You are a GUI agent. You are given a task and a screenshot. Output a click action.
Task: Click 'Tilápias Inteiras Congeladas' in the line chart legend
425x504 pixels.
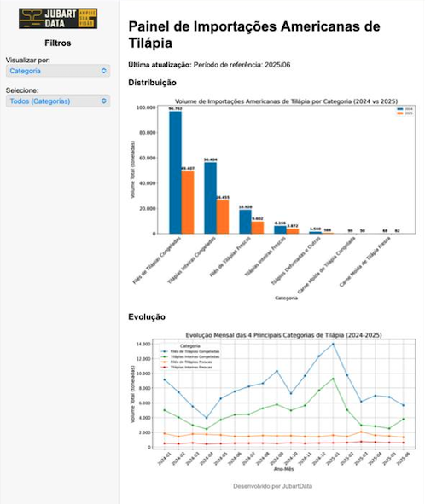pos(195,356)
